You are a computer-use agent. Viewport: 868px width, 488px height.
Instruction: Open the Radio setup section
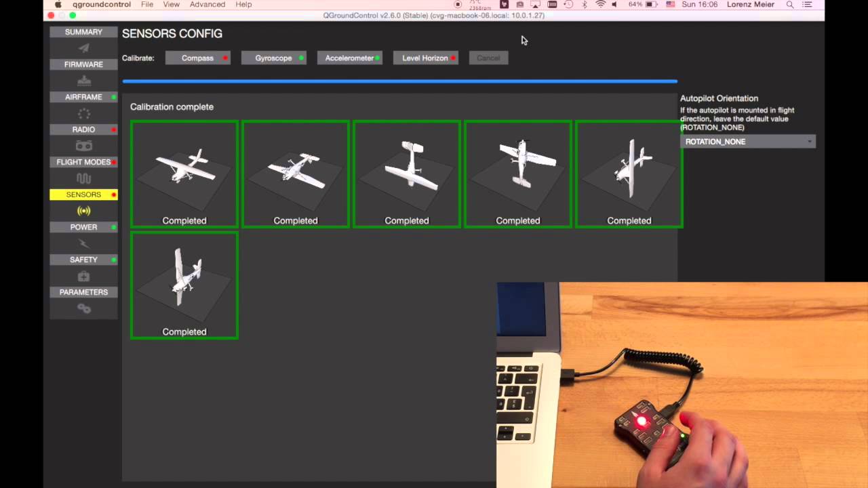83,129
